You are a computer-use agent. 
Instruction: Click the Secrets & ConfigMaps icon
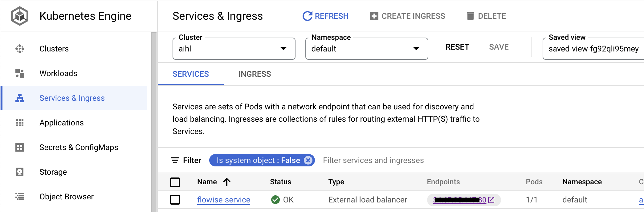[20, 147]
